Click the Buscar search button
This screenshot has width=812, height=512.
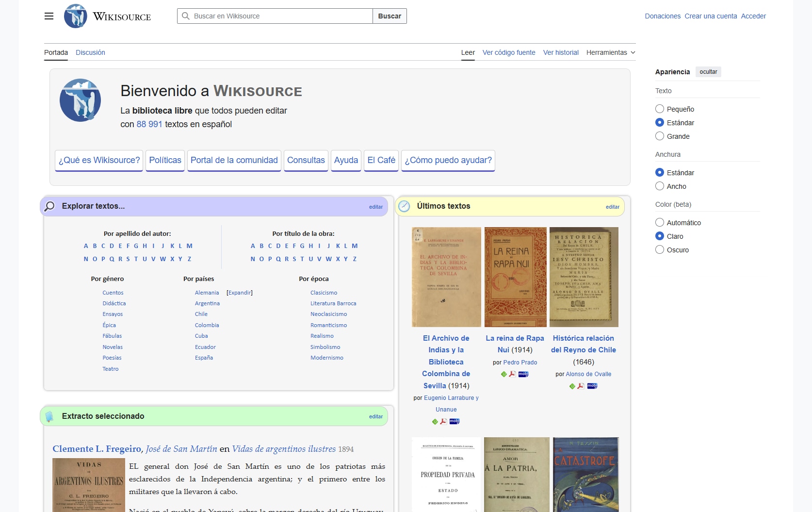point(390,16)
